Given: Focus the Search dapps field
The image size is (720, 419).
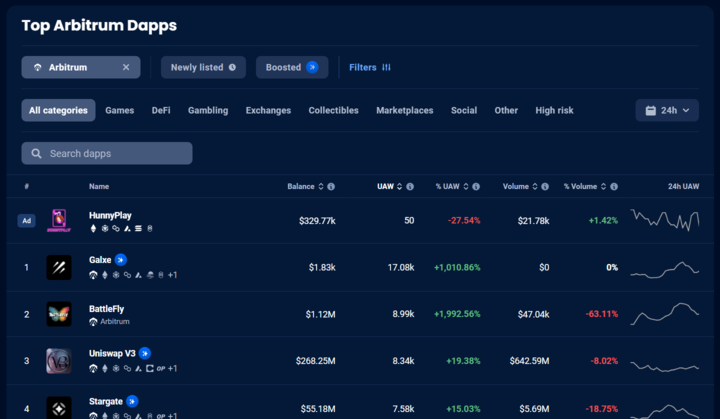Looking at the screenshot, I should pos(107,153).
